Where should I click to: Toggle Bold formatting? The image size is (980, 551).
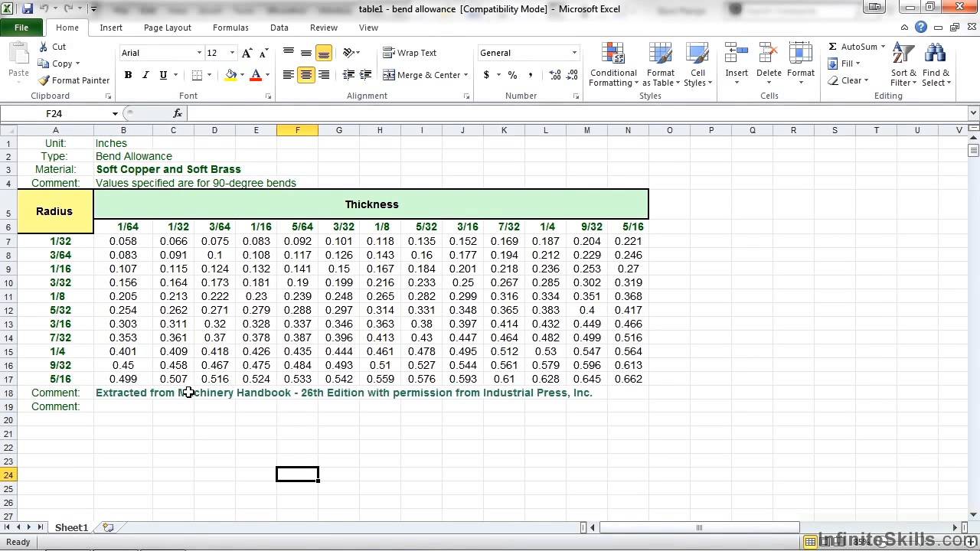pyautogui.click(x=128, y=75)
